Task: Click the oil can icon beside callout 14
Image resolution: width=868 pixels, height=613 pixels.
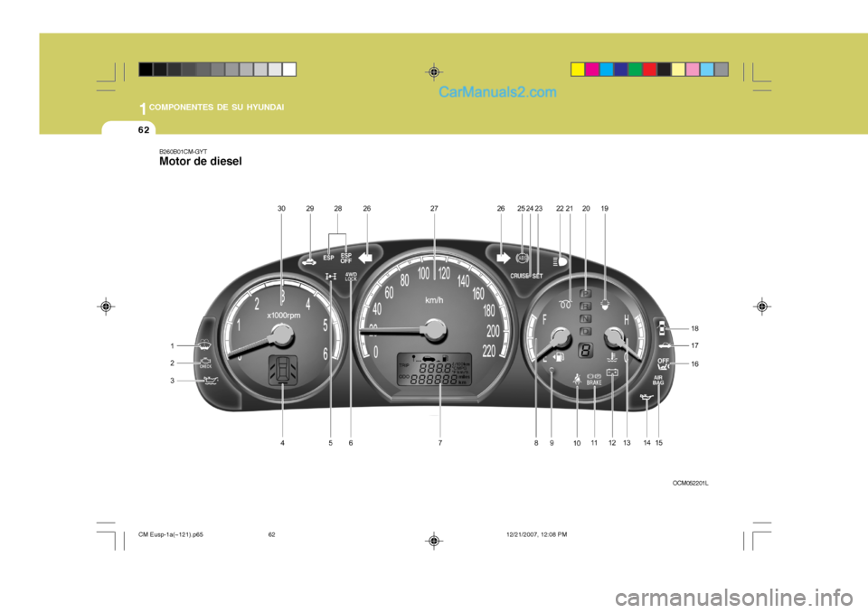Action: point(646,398)
